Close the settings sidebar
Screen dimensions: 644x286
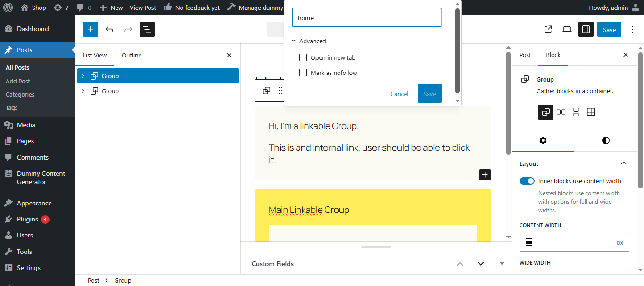tap(626, 55)
